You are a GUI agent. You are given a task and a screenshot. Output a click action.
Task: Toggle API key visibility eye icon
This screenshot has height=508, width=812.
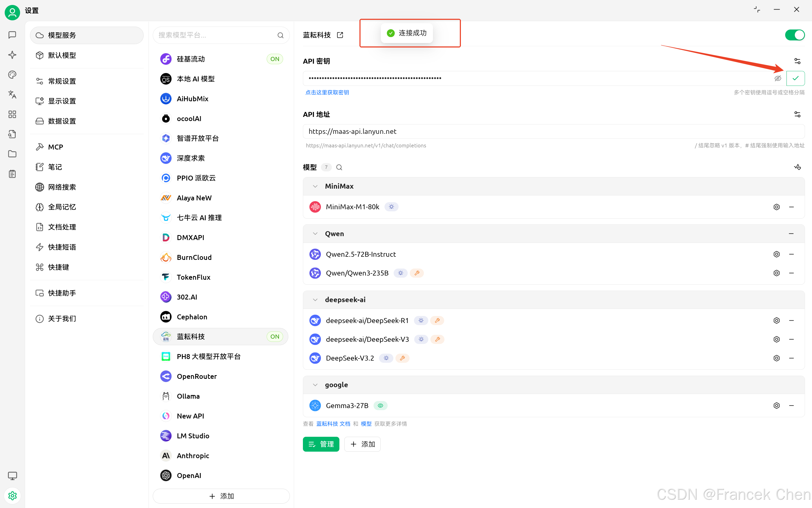(x=777, y=78)
